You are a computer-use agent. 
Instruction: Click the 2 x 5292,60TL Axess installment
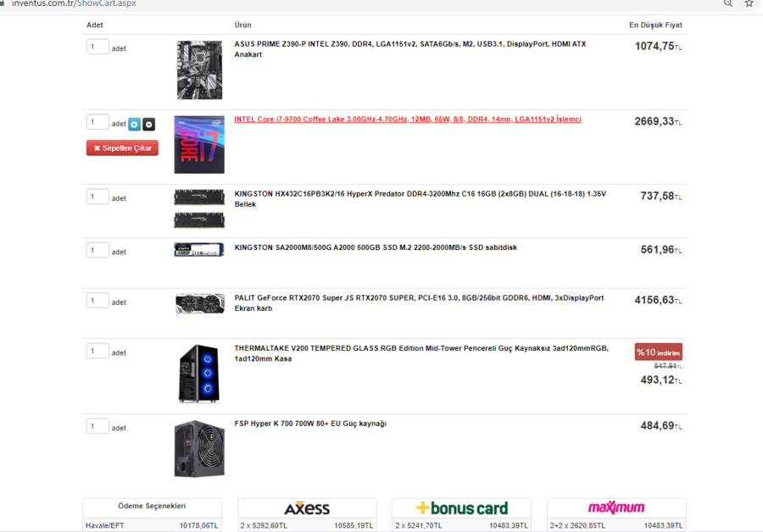[x=264, y=526]
